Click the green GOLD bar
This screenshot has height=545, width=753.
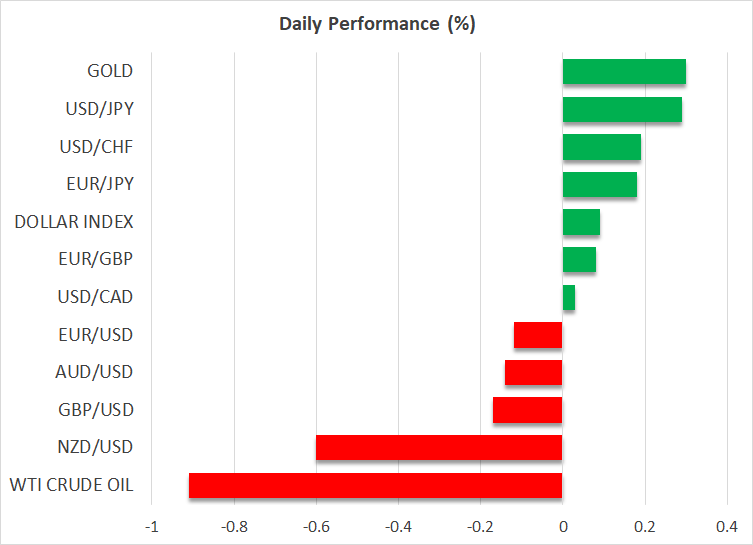(x=624, y=72)
